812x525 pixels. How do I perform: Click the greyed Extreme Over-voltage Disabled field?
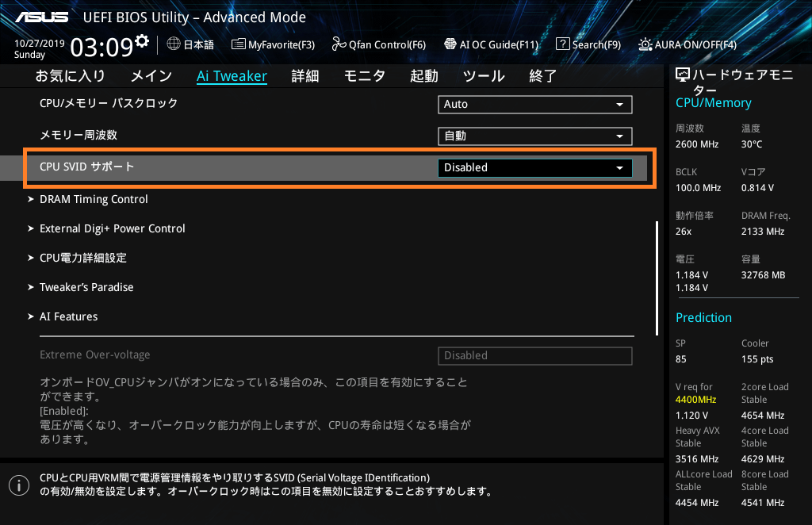[x=535, y=356]
